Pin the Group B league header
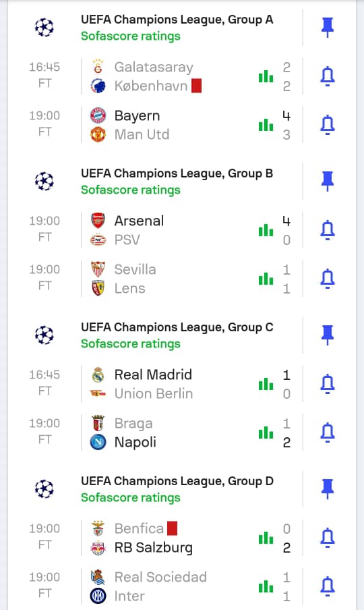Viewport: 364px width, 610px height. (328, 182)
